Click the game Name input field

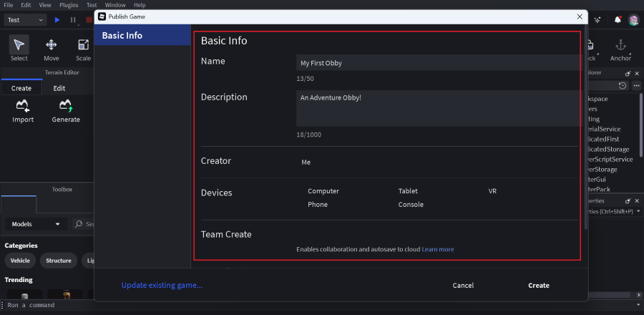coord(436,63)
